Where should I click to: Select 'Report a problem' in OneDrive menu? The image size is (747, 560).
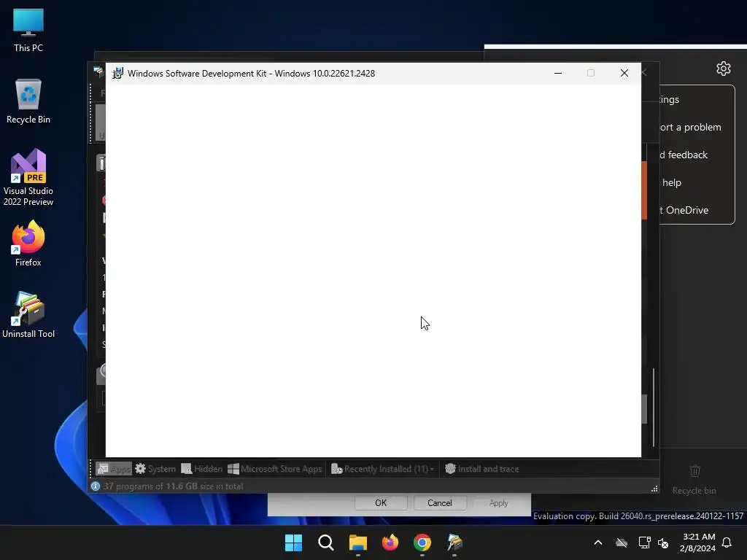point(690,127)
